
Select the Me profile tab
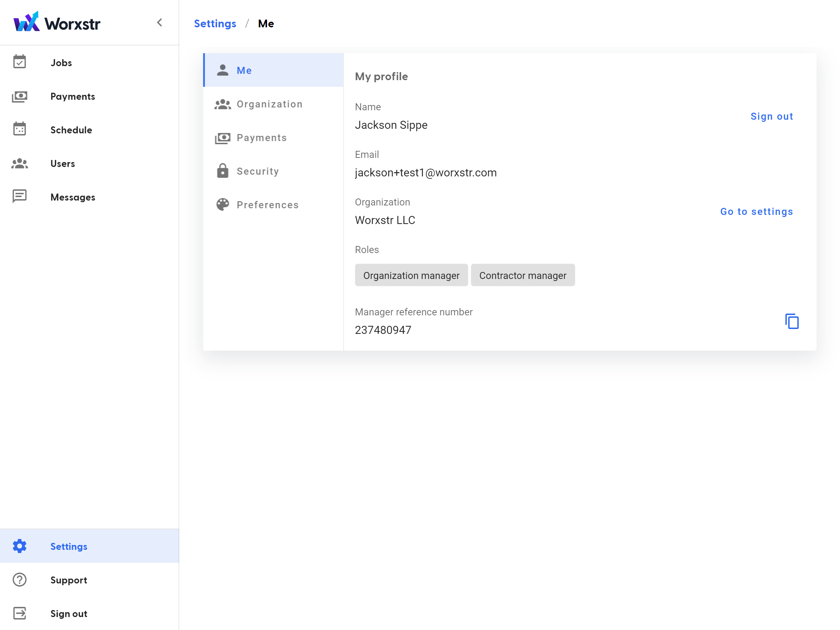[x=244, y=70]
